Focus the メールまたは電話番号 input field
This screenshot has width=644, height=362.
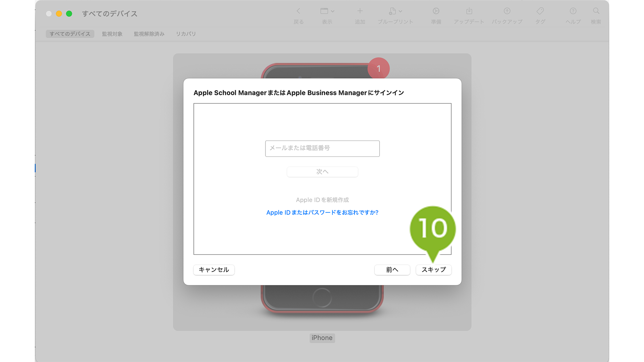point(322,148)
